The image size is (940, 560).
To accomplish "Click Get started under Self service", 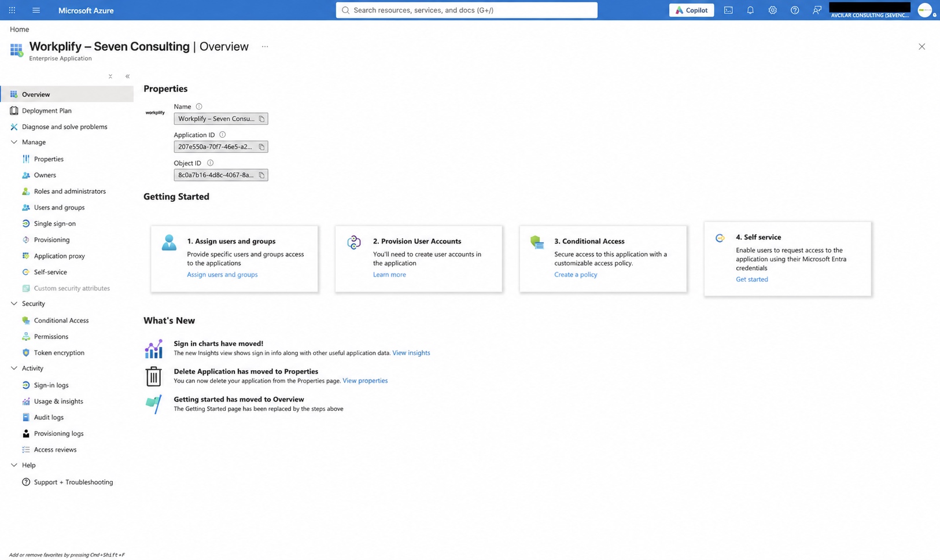I will [x=752, y=279].
